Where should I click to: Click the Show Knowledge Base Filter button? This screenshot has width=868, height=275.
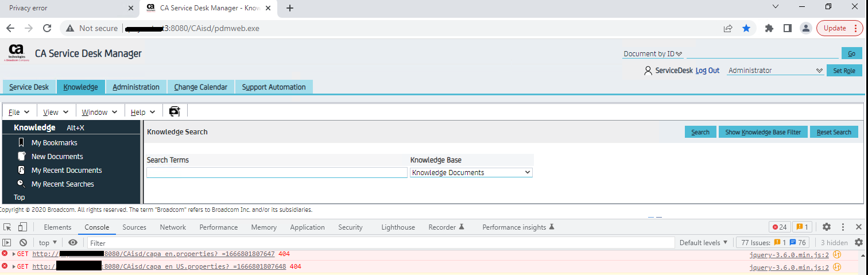click(x=762, y=132)
